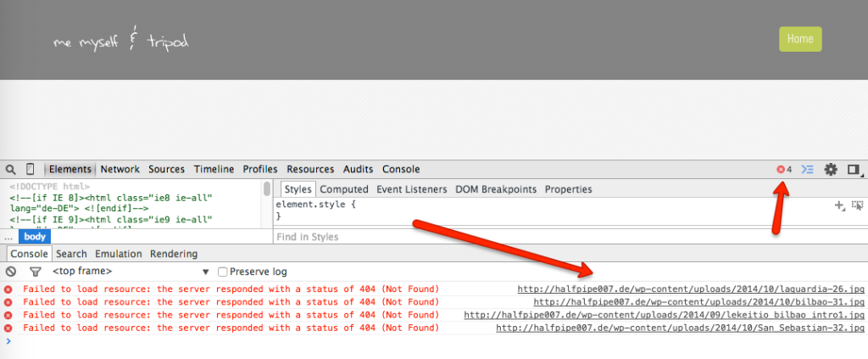Click the bilbao-31.jpg 404 error message text
The height and width of the screenshot is (359, 868).
coord(231,302)
